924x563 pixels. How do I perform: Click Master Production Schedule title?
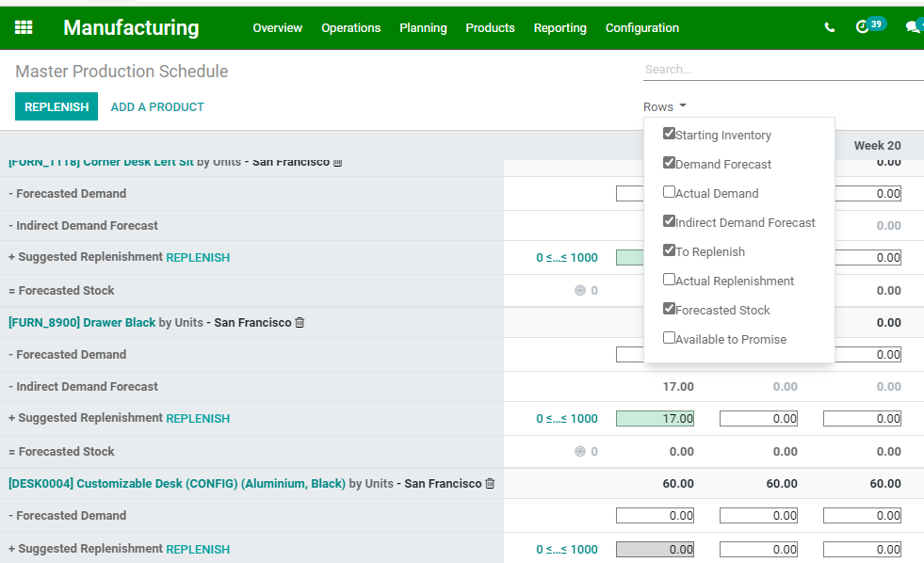coord(122,72)
